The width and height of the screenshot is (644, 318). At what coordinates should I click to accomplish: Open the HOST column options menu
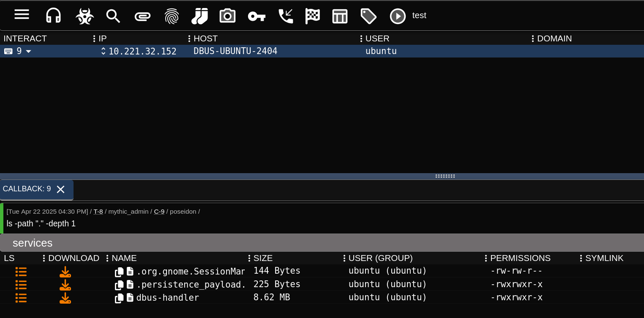point(189,38)
